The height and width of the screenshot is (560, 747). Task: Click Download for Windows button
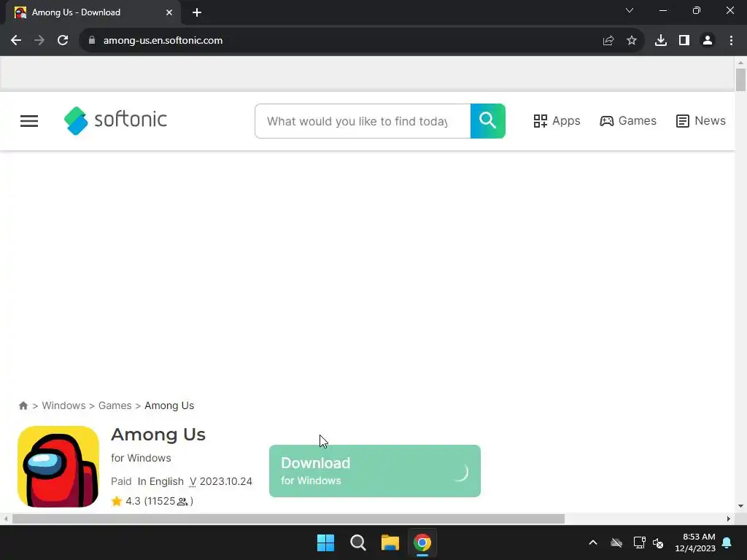click(375, 471)
